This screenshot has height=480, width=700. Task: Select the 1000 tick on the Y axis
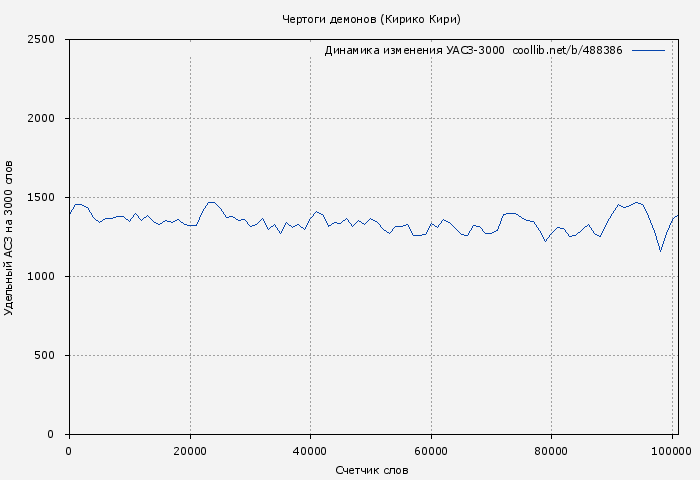47,277
